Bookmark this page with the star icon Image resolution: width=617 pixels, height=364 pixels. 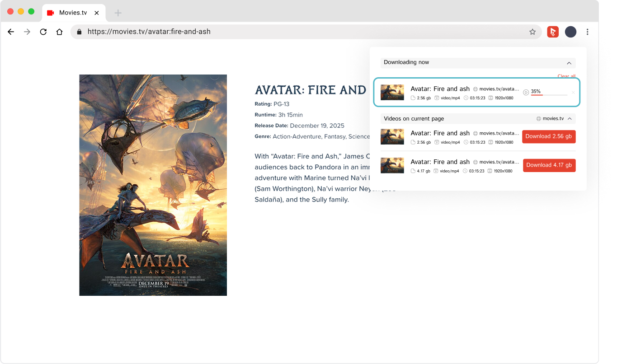[x=532, y=32]
